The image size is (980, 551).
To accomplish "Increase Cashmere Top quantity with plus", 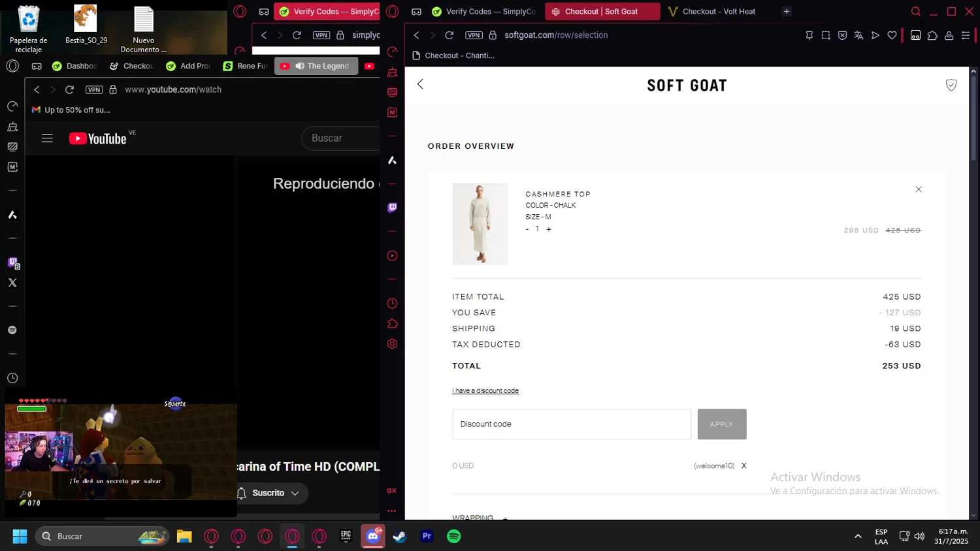I will 549,229.
